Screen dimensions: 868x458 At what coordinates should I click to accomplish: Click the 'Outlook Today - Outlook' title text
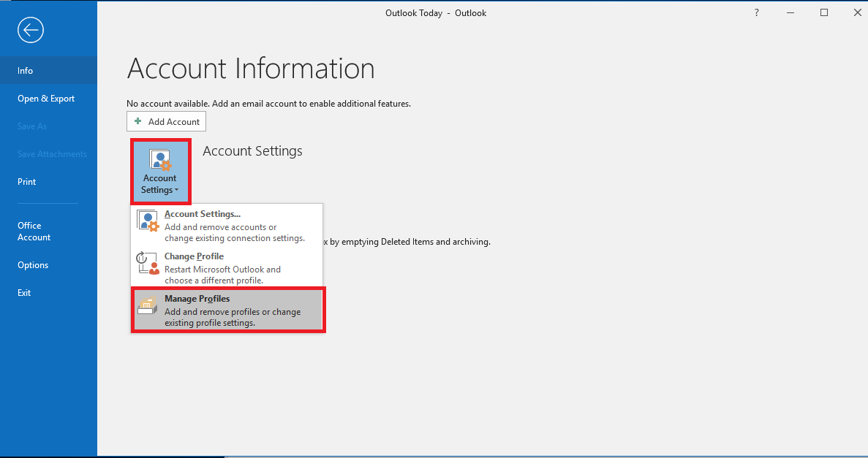click(x=436, y=12)
